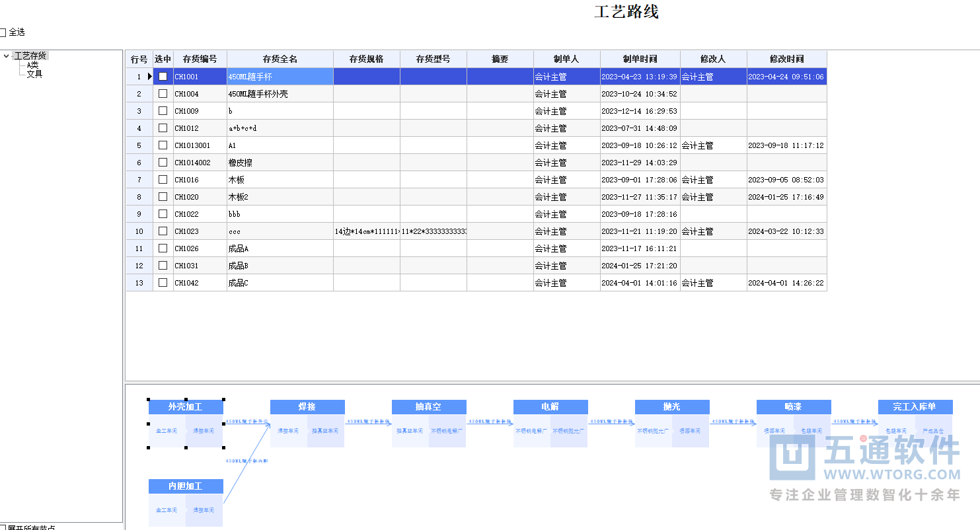Tick the checkbox for CH1012

click(163, 128)
